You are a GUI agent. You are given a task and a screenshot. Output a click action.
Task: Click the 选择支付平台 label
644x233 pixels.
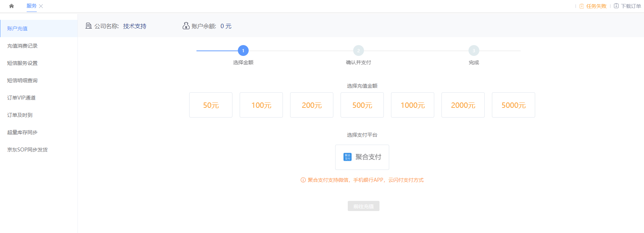coord(362,135)
